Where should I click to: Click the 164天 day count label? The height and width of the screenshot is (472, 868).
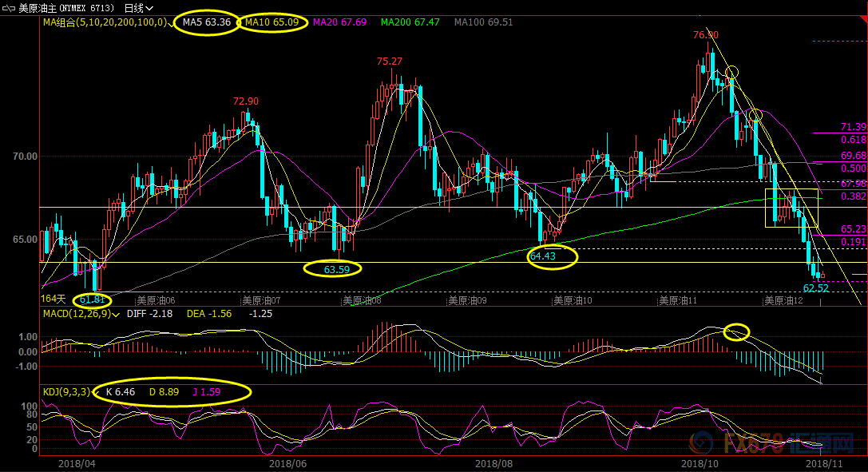pyautogui.click(x=54, y=299)
